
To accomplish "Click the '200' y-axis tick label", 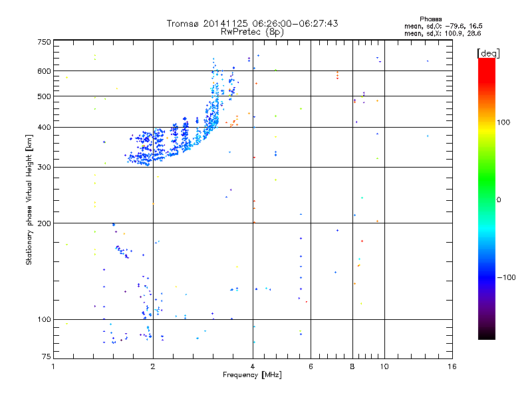I will [x=44, y=223].
